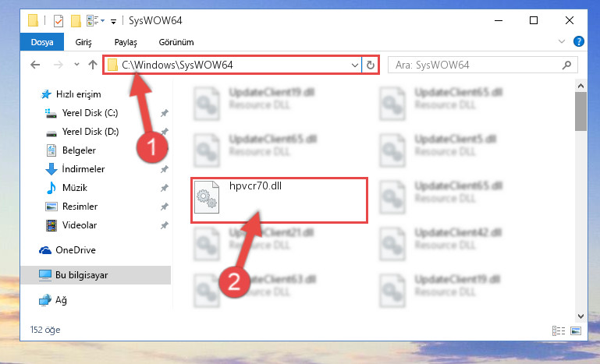
Task: Click the vertical scrollbar down arrow
Action: pos(580,316)
